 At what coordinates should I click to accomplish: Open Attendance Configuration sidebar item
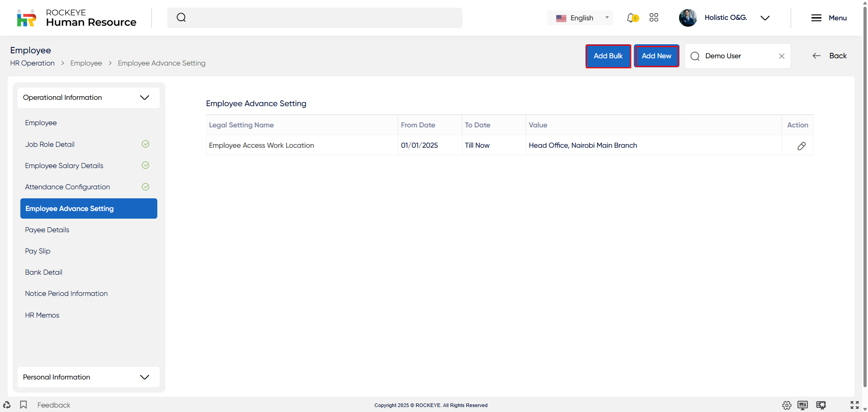click(x=67, y=187)
